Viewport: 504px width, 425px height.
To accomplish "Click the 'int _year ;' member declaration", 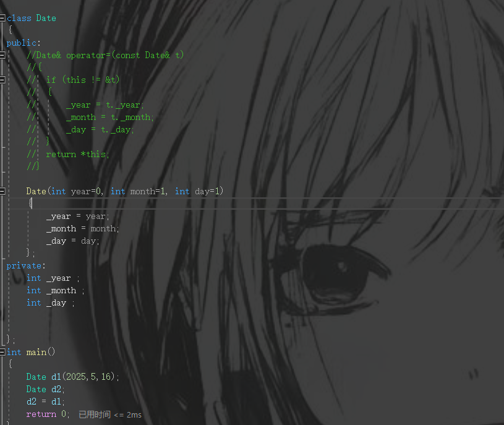I will tap(53, 278).
